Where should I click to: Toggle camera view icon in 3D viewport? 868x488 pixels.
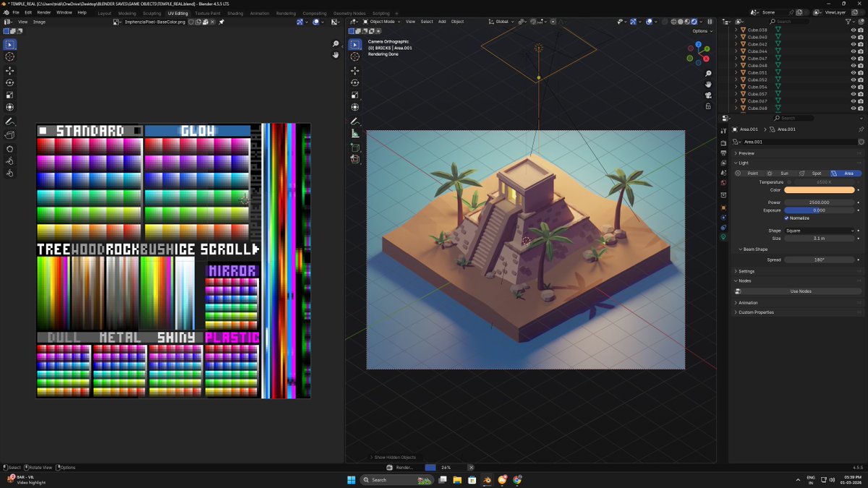(708, 95)
